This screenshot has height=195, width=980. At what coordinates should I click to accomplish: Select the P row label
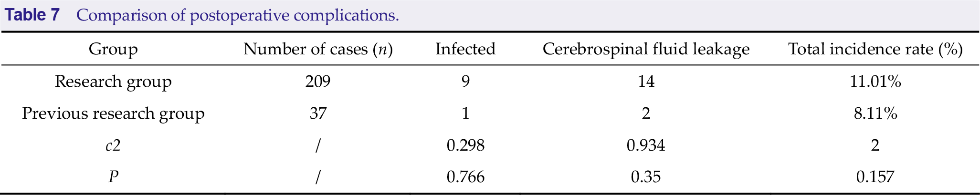pyautogui.click(x=113, y=177)
